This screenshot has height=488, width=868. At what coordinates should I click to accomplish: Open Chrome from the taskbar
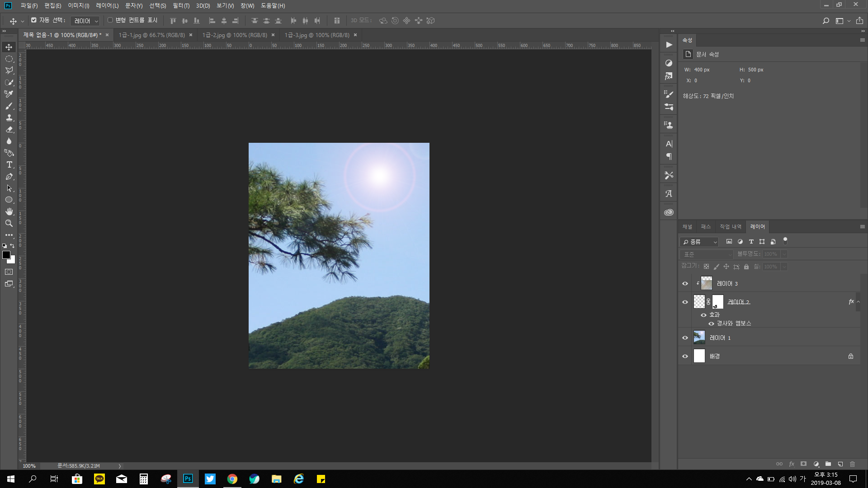pos(232,479)
